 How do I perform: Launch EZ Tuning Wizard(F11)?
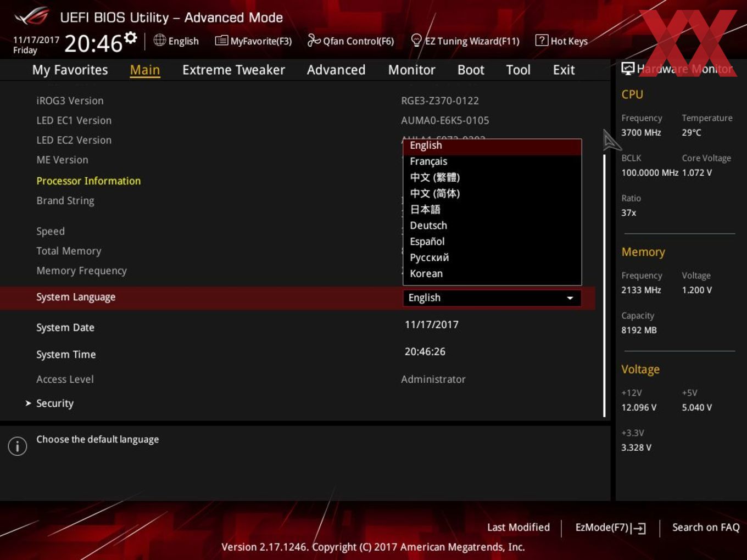pos(465,41)
